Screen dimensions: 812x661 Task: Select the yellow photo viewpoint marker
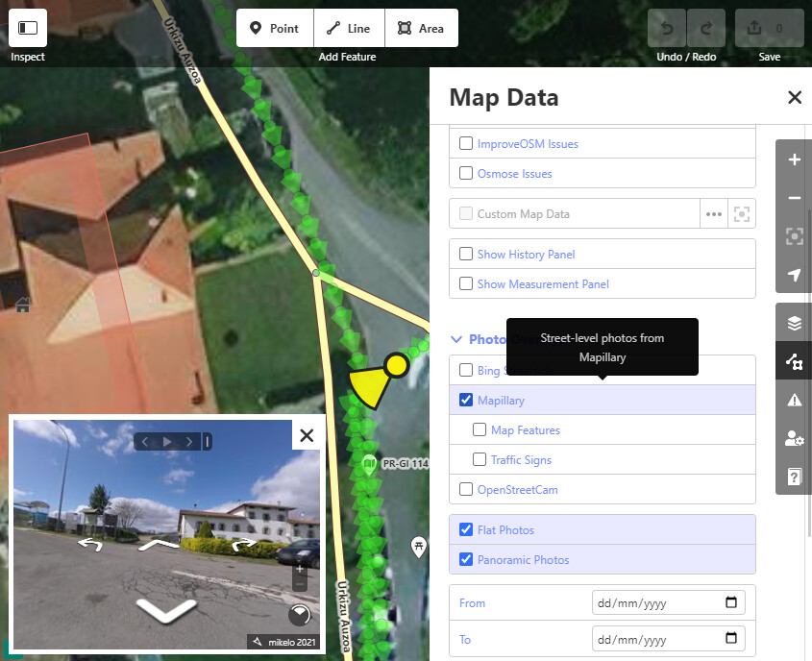[397, 365]
